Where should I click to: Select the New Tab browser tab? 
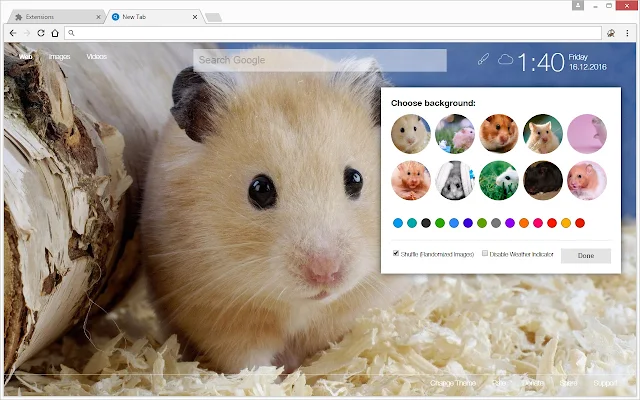tap(154, 17)
